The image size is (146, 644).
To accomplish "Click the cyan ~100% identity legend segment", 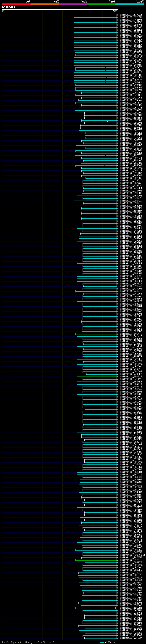I will click(130, 4).
